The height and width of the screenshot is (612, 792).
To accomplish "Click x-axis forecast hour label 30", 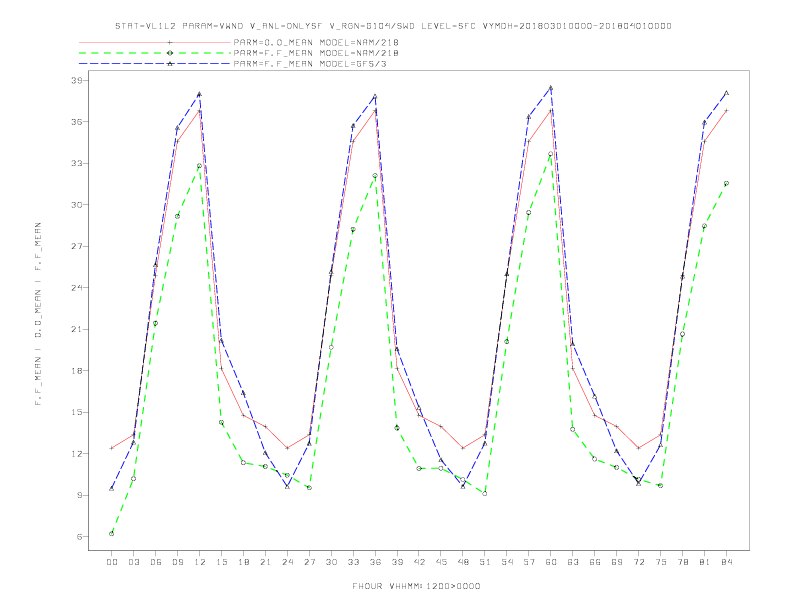I will [331, 562].
